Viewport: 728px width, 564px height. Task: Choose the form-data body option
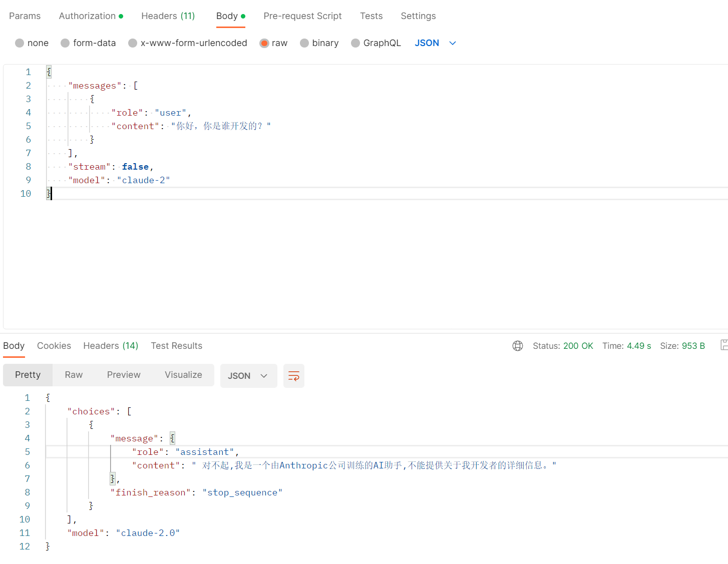point(88,43)
